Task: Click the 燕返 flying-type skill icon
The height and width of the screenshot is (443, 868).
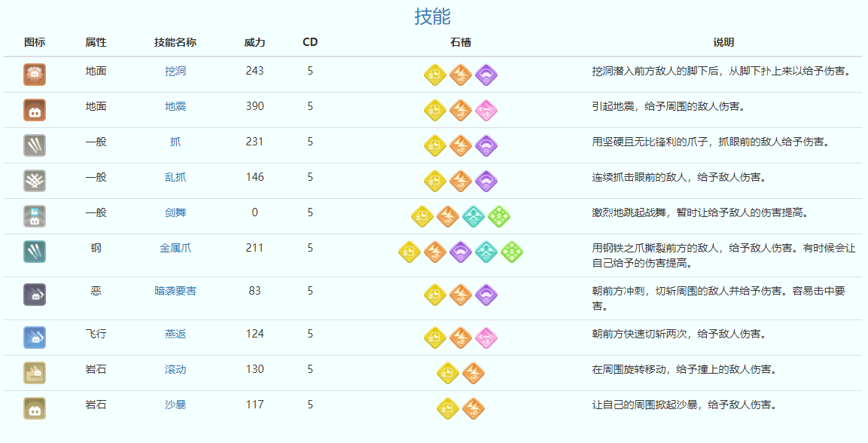Action: coord(35,338)
